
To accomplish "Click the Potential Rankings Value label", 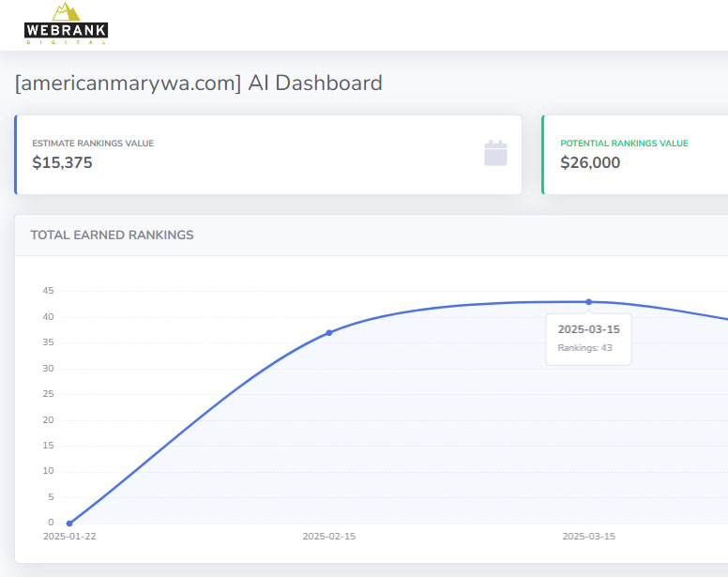I will tap(624, 144).
